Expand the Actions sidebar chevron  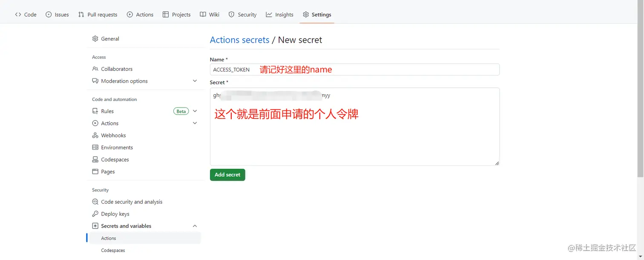195,123
